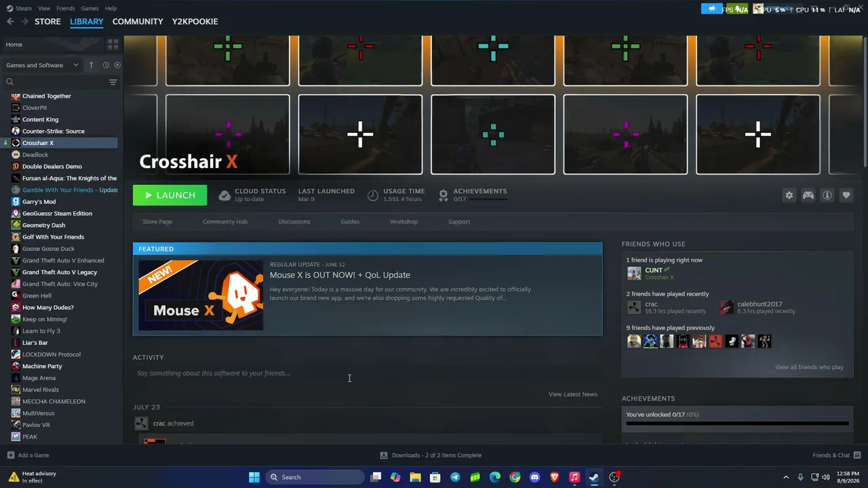The image size is (868, 488).
Task: Switch to the STORE tab
Action: pyautogui.click(x=47, y=22)
